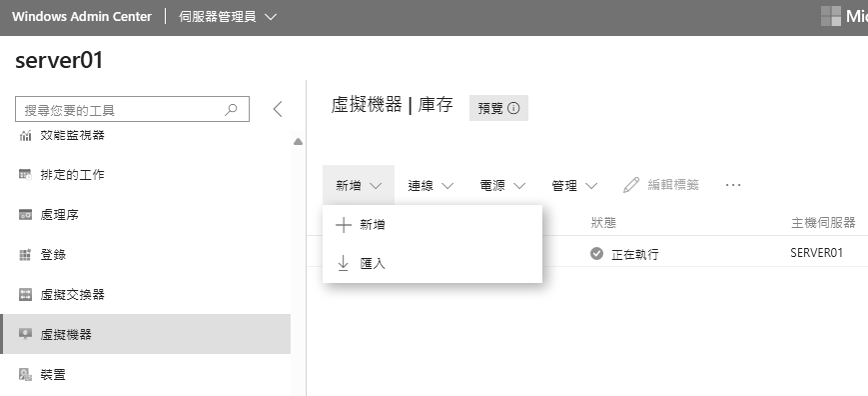Expand the 管理 toolbar dropdown
This screenshot has height=396, width=868.
point(574,186)
